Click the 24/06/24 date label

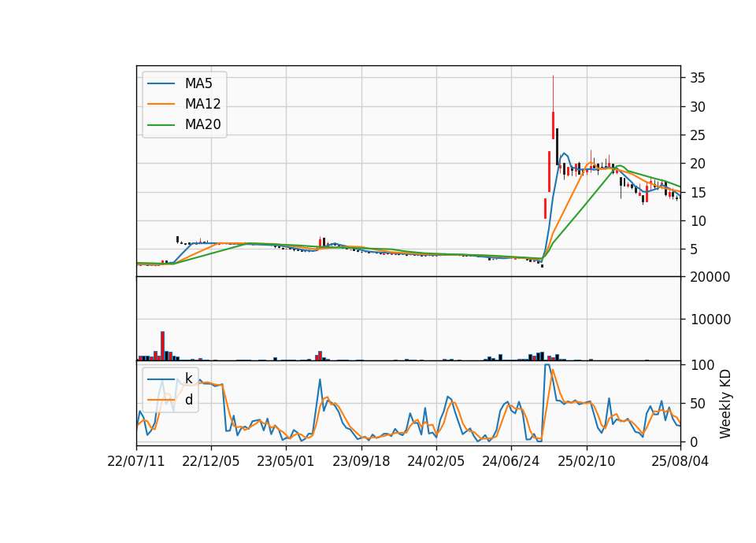coord(511,461)
